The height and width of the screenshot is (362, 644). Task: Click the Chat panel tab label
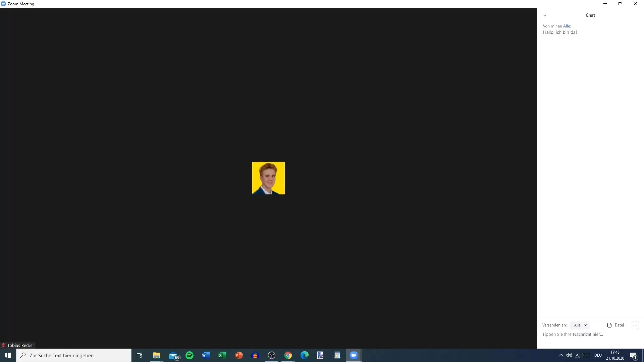pos(590,15)
